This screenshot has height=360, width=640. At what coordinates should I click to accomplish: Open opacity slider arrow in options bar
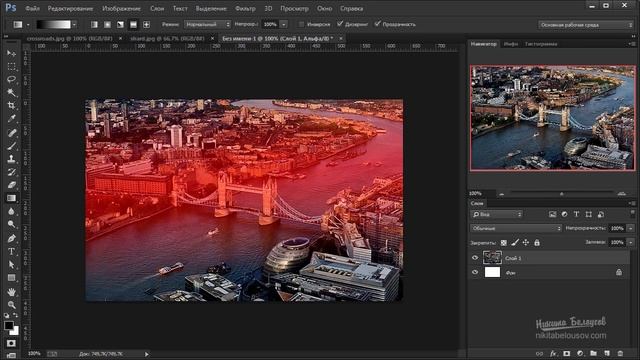[284, 24]
